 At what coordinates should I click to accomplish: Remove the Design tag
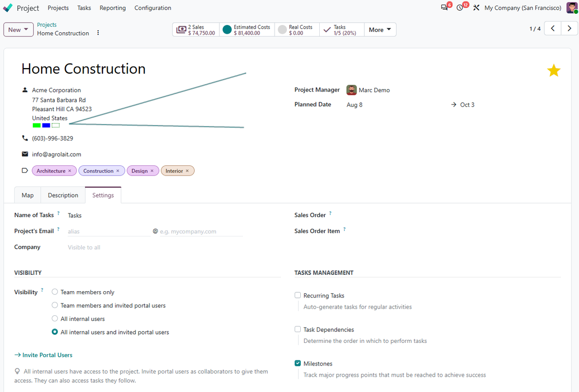(x=152, y=171)
